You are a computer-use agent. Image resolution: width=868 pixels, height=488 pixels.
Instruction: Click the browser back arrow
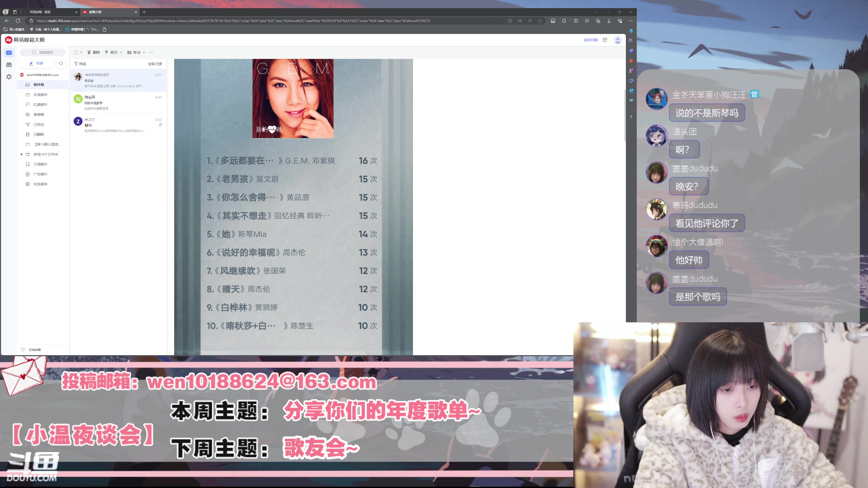tap(7, 21)
